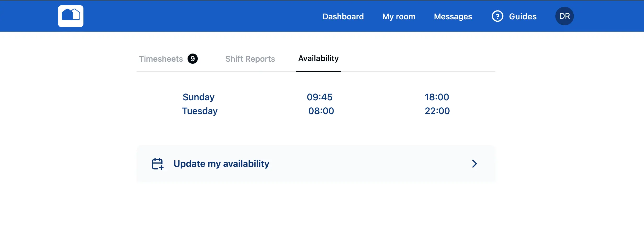Go to Dashboard in the navigation bar

[343, 16]
